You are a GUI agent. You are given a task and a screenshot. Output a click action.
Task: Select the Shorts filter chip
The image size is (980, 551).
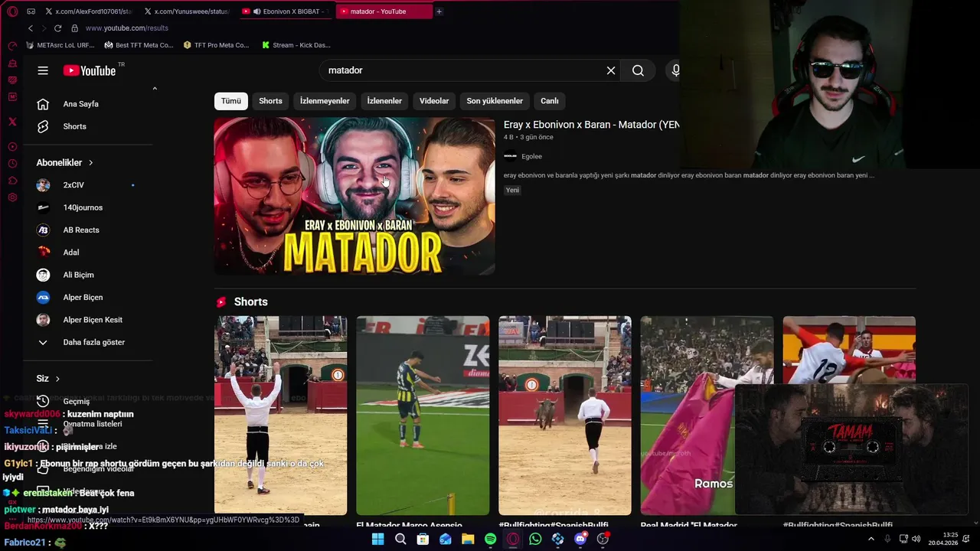pyautogui.click(x=270, y=101)
